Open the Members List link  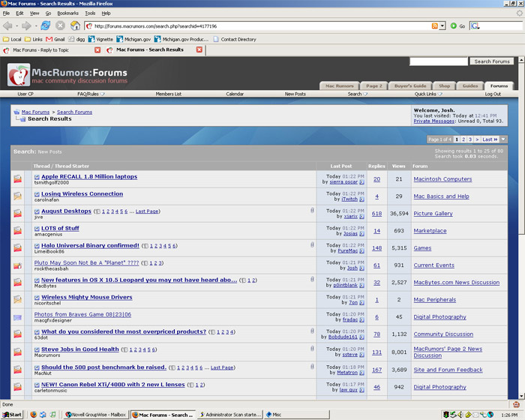(x=169, y=94)
